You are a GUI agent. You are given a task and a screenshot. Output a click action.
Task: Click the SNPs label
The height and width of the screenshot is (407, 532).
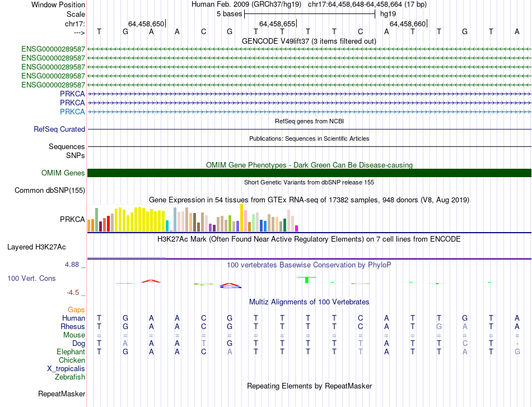(x=76, y=155)
